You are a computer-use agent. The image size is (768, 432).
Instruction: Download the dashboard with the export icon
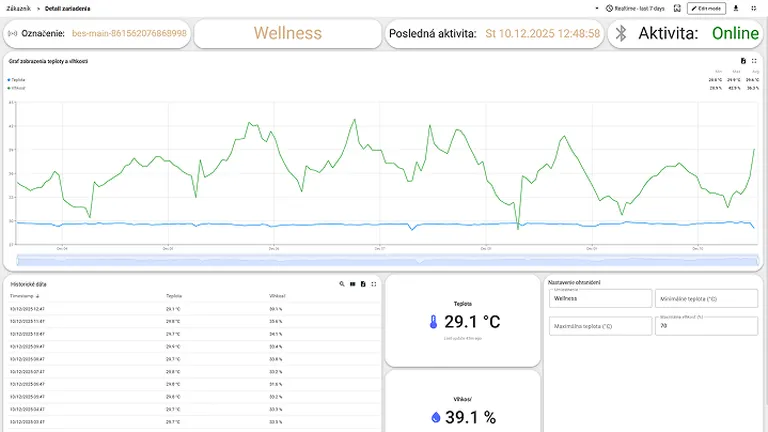(736, 8)
